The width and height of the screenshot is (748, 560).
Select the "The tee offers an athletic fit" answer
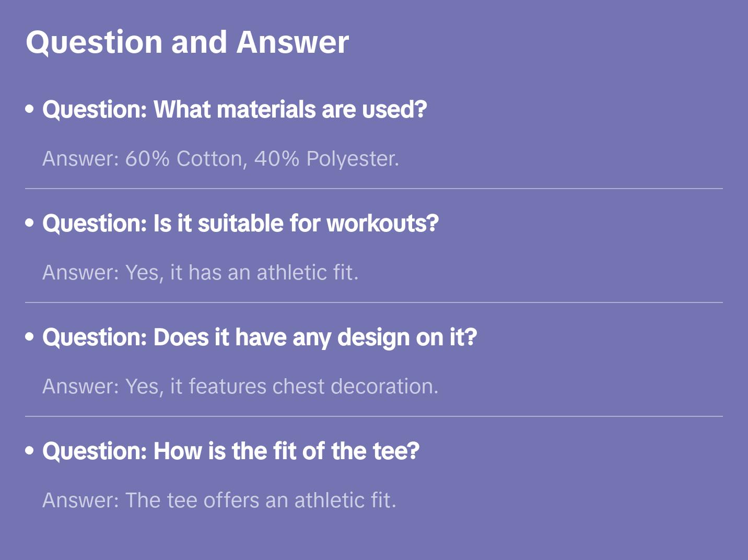coord(219,500)
